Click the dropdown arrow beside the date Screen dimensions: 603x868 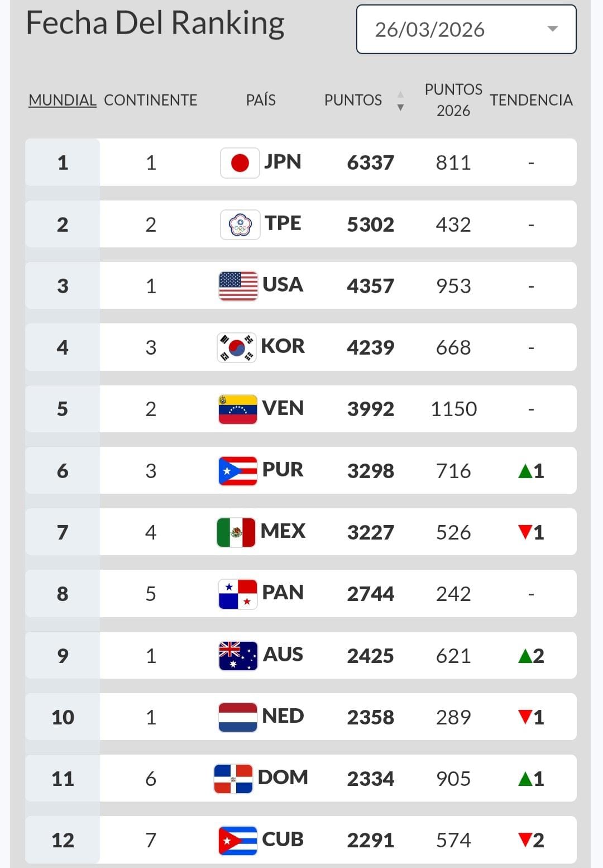click(x=552, y=29)
